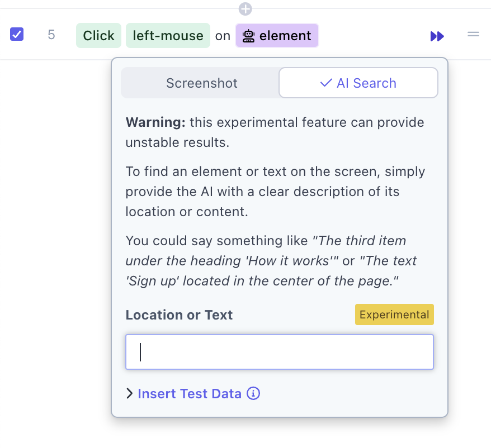Open the info icon beside Insert Test Data
Image resolution: width=491 pixels, height=448 pixels.
tap(253, 394)
